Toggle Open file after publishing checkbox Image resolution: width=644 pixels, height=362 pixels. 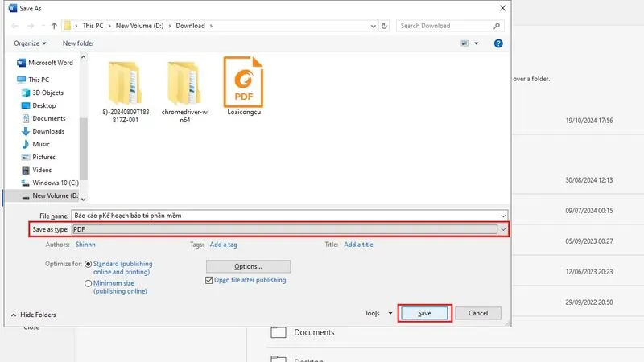pyautogui.click(x=209, y=280)
